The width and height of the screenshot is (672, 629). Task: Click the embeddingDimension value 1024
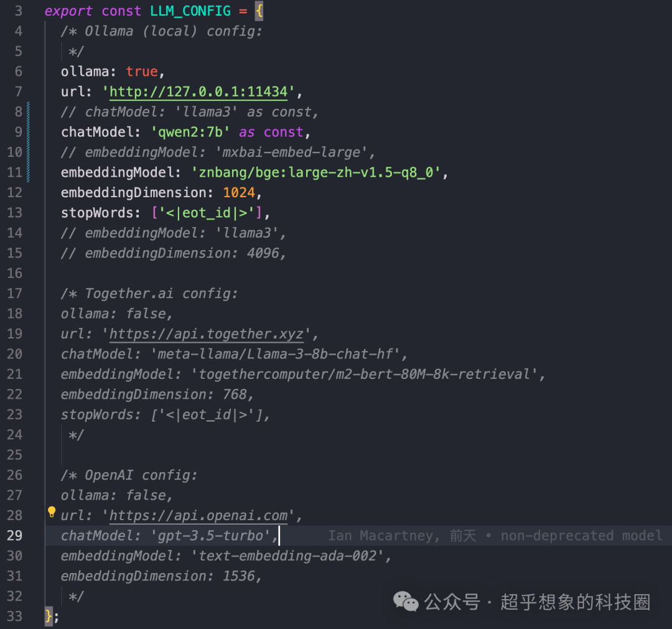click(x=239, y=193)
